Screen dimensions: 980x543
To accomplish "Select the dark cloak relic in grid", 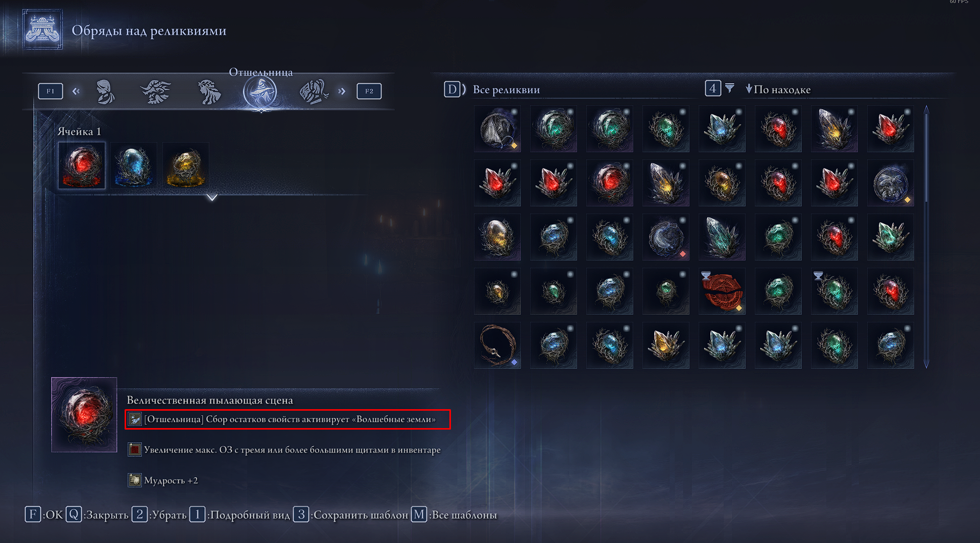I will 497,129.
